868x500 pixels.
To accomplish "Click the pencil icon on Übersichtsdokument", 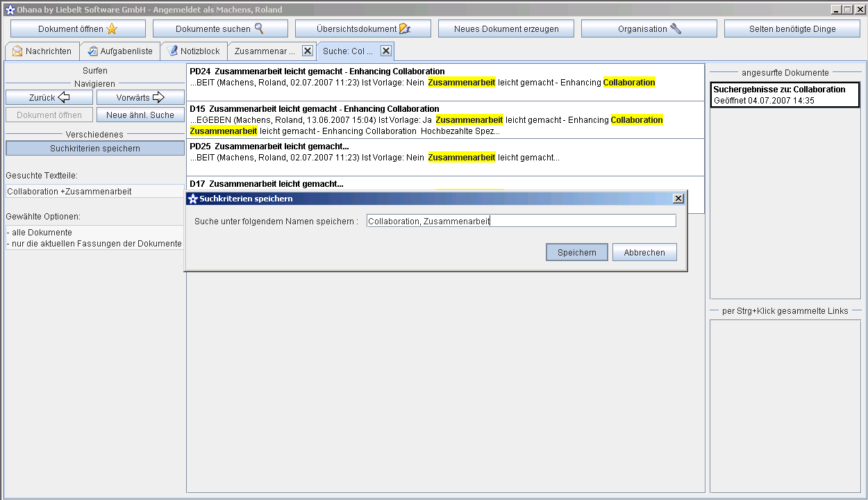I will [405, 28].
